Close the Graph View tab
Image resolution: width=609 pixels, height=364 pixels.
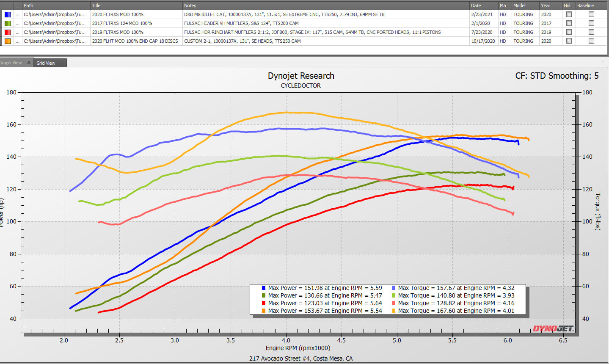tap(29, 63)
